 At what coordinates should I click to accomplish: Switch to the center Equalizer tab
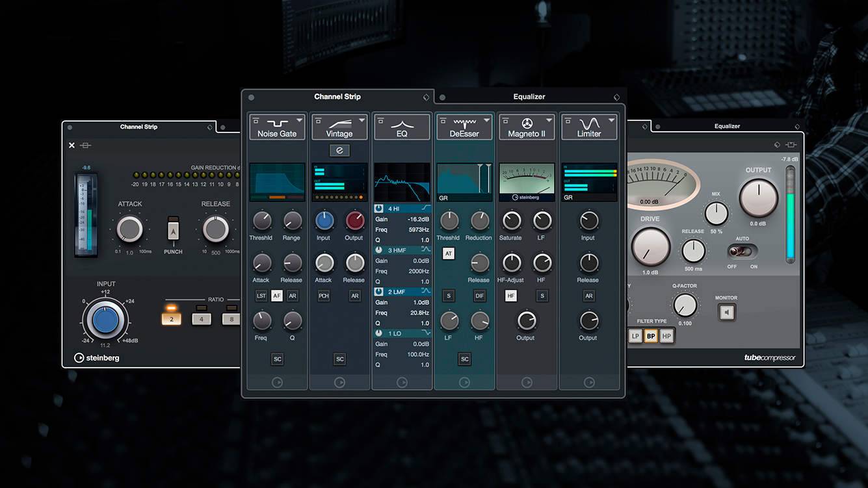(529, 97)
